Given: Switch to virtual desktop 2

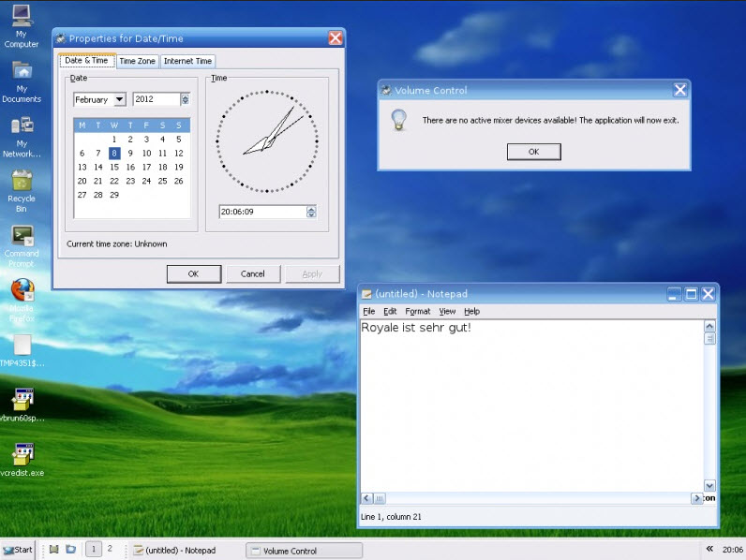Looking at the screenshot, I should pos(110,549).
